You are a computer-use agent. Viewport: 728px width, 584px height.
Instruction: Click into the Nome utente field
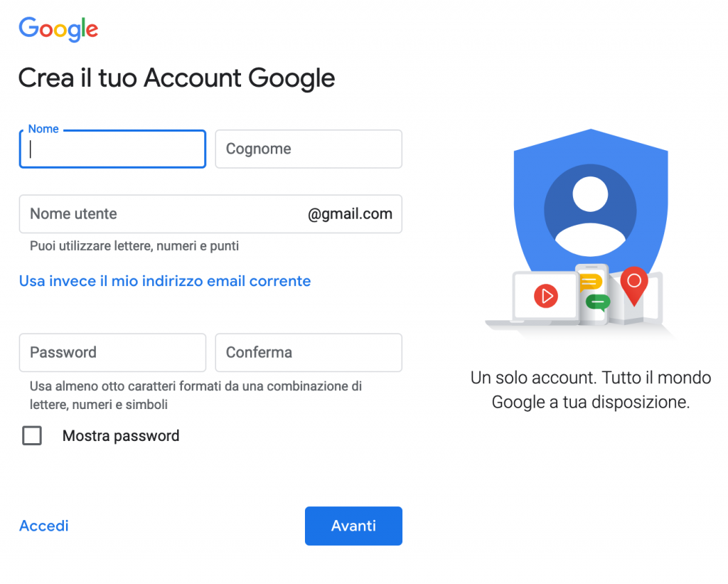(210, 214)
